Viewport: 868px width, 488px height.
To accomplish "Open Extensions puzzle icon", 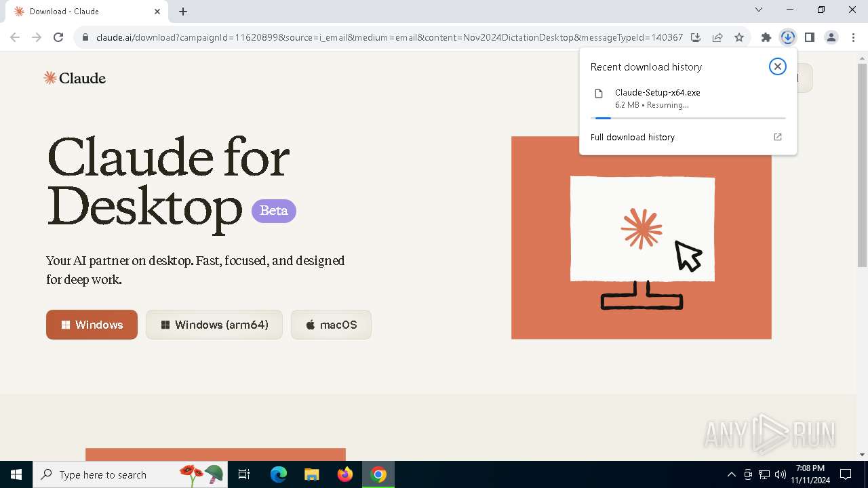I will click(766, 37).
